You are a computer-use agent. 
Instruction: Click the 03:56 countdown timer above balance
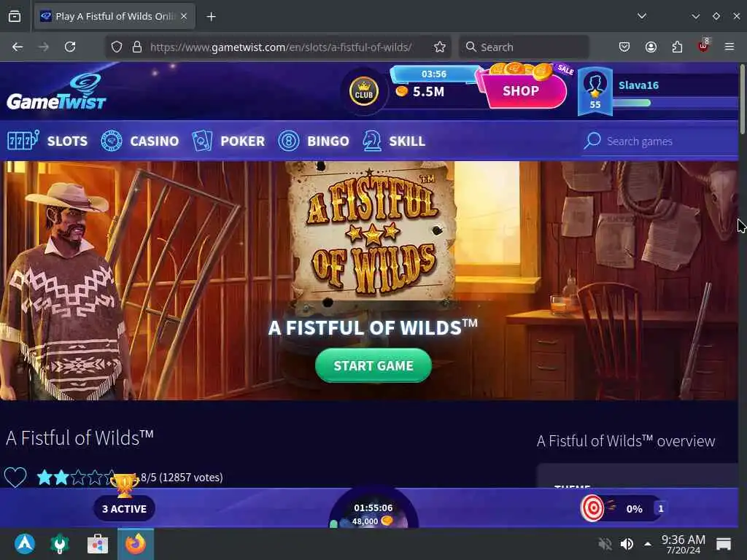click(x=433, y=74)
